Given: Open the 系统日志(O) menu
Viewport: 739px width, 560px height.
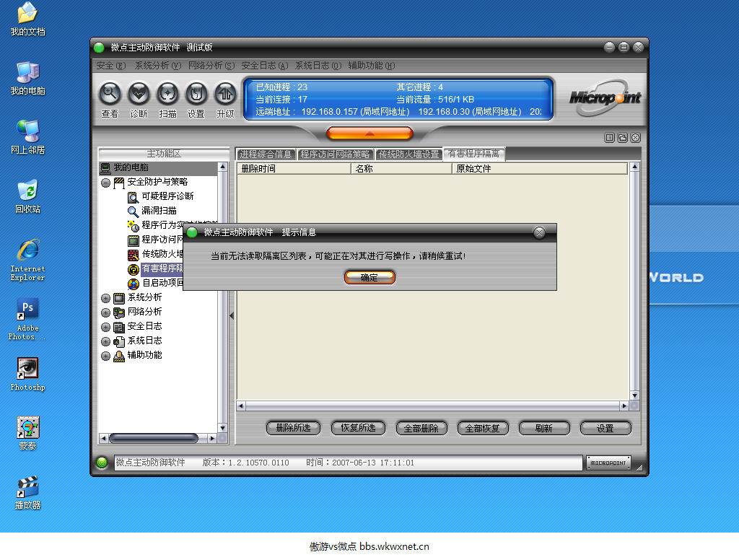Looking at the screenshot, I should (x=318, y=66).
